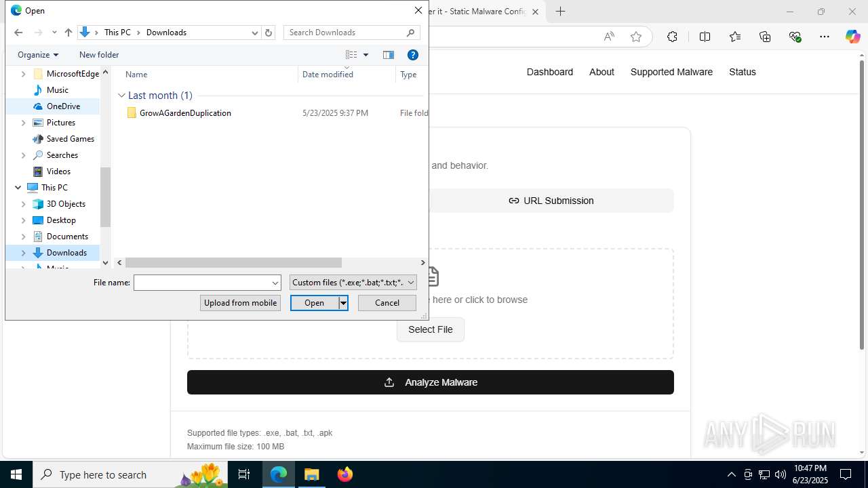Image resolution: width=868 pixels, height=488 pixels.
Task: Open Status page in site menu
Action: pos(743,72)
